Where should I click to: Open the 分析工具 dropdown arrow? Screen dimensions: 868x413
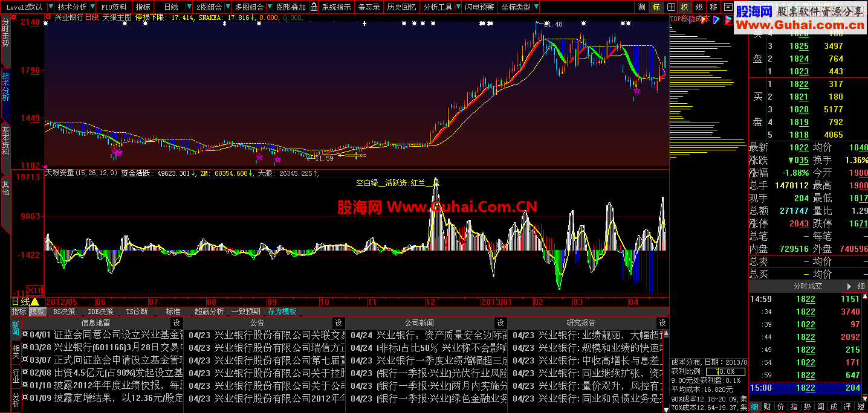point(458,7)
